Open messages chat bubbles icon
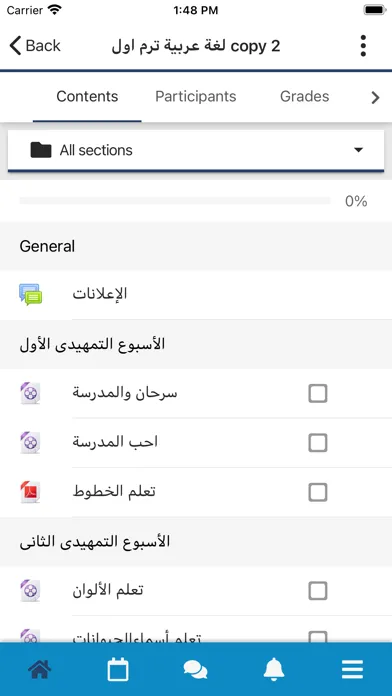This screenshot has width=392, height=696. [196, 669]
